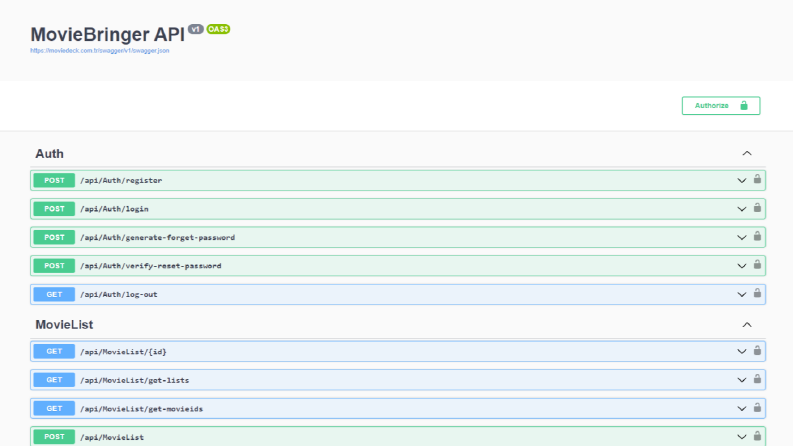Click lock icon on /api/MovieList/{id} row

click(x=757, y=350)
